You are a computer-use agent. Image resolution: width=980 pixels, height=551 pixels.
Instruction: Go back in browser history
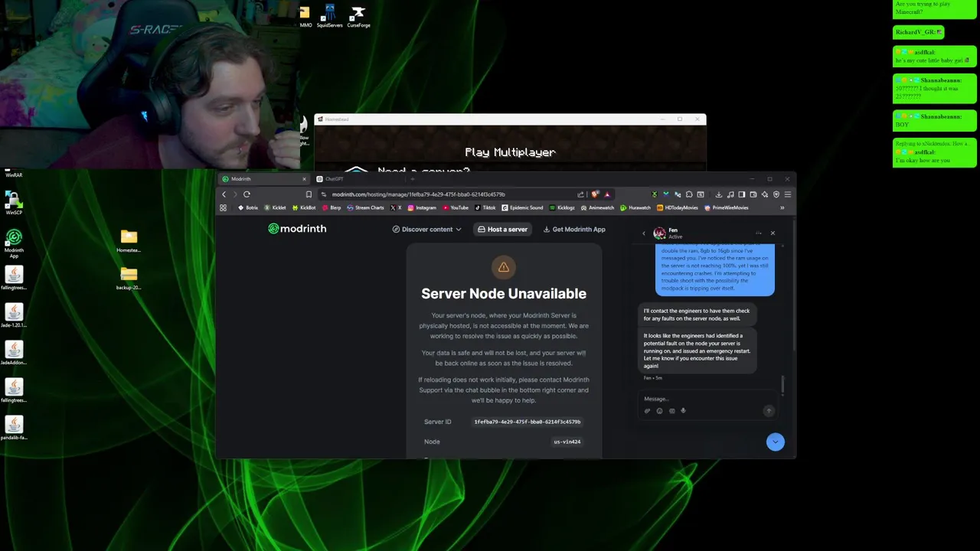(x=224, y=194)
